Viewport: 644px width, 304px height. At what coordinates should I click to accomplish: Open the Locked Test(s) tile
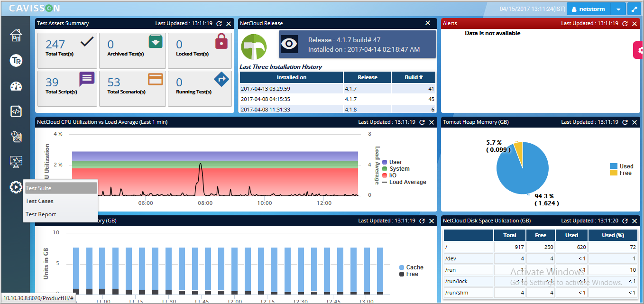pyautogui.click(x=200, y=50)
